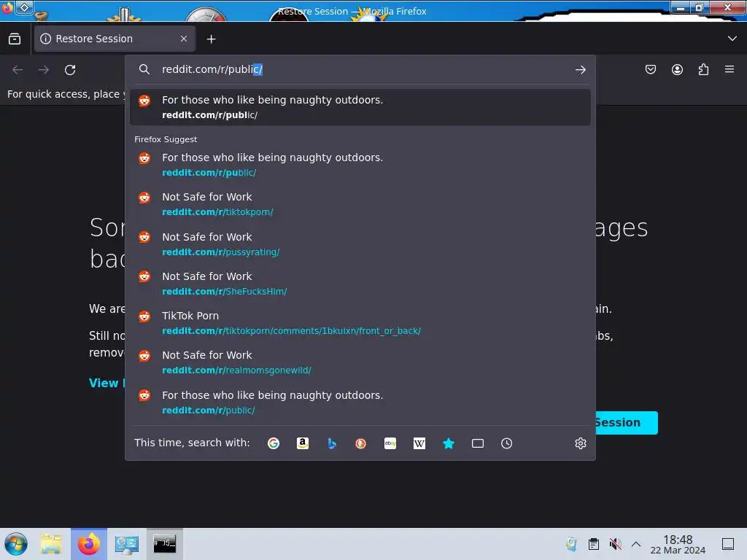Open the clipboard tray icon

[x=594, y=544]
